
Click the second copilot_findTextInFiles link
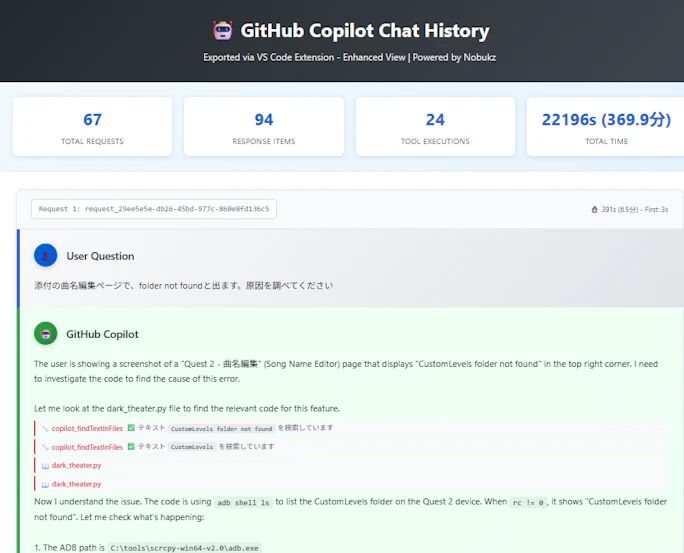pyautogui.click(x=87, y=447)
